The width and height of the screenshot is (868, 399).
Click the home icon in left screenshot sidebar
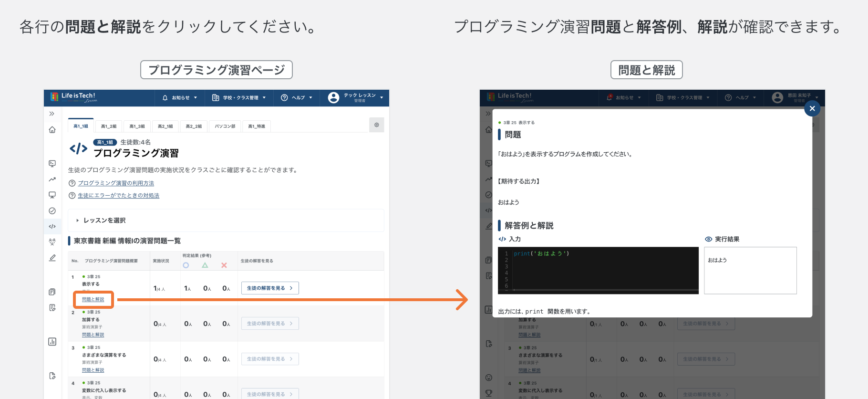52,130
